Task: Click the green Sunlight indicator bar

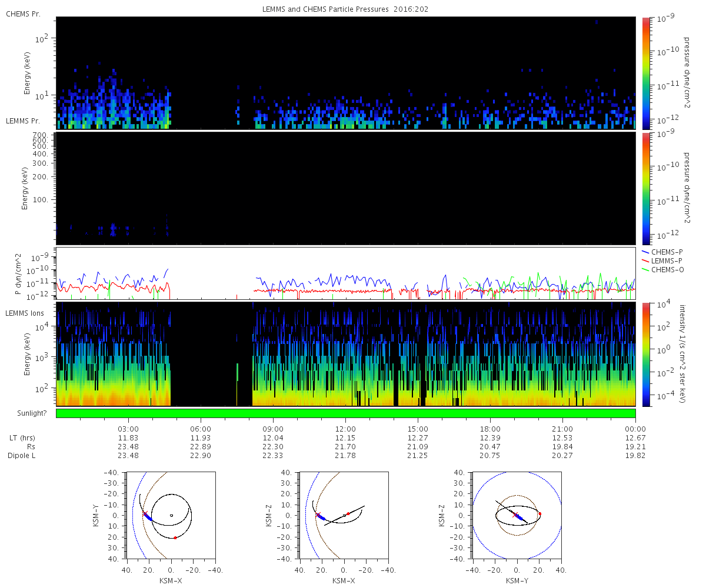Action: pyautogui.click(x=345, y=413)
